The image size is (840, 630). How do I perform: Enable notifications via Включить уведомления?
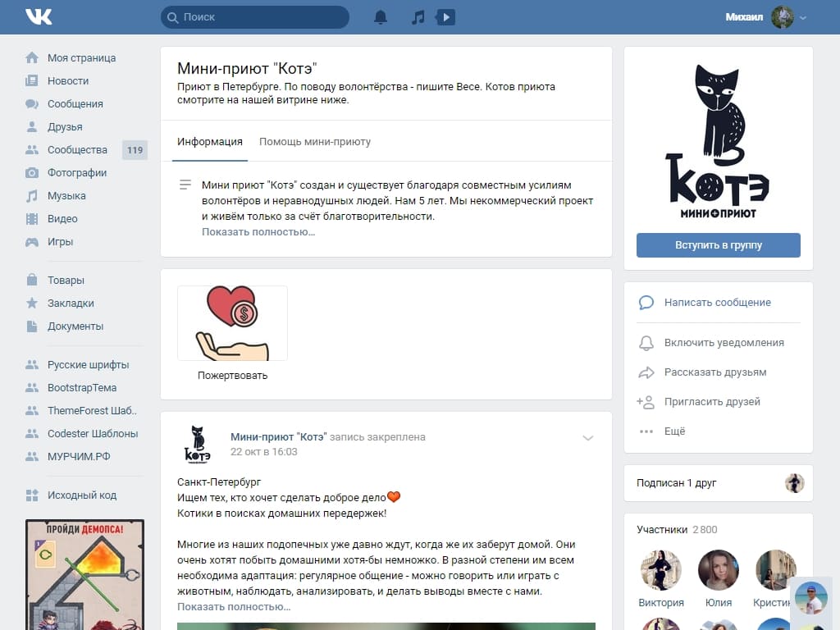(724, 343)
